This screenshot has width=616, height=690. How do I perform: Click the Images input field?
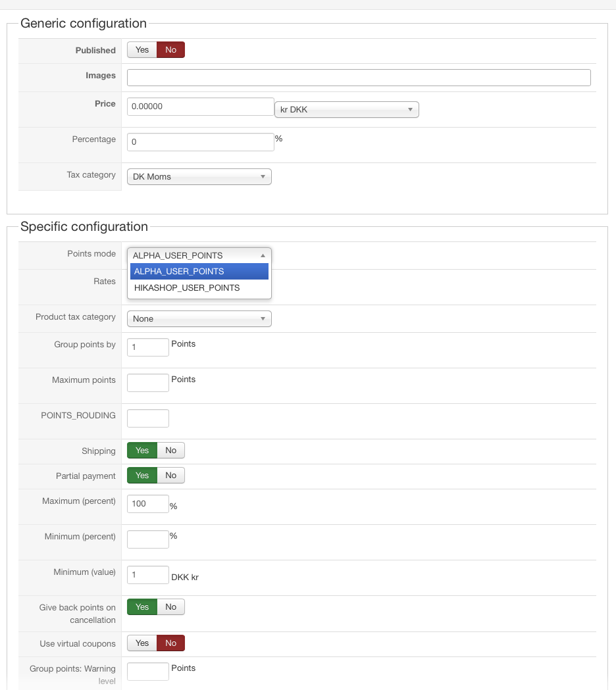[x=359, y=78]
